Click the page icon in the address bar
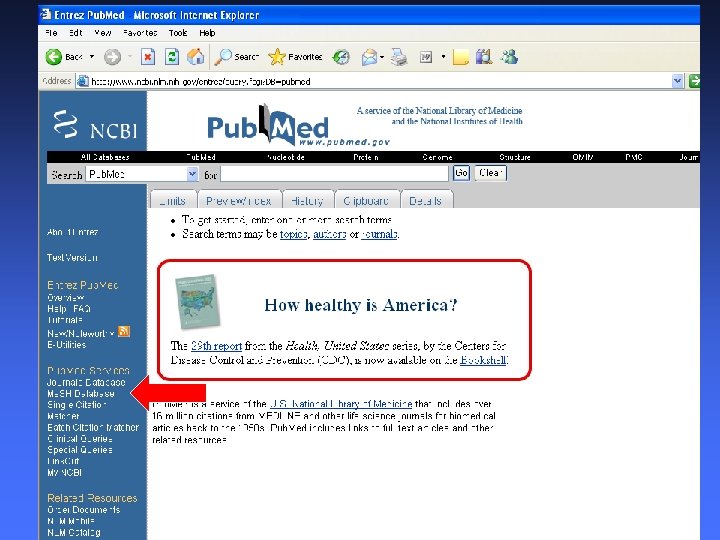 [x=83, y=81]
